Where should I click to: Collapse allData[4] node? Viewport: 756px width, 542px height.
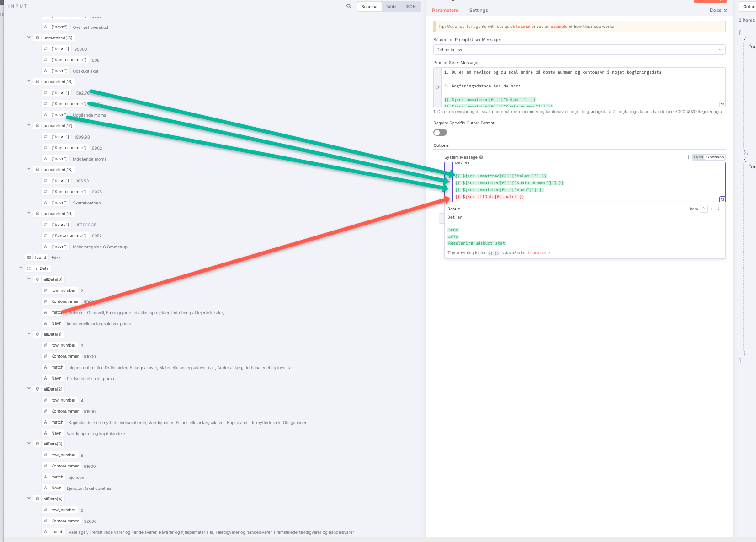(x=29, y=499)
